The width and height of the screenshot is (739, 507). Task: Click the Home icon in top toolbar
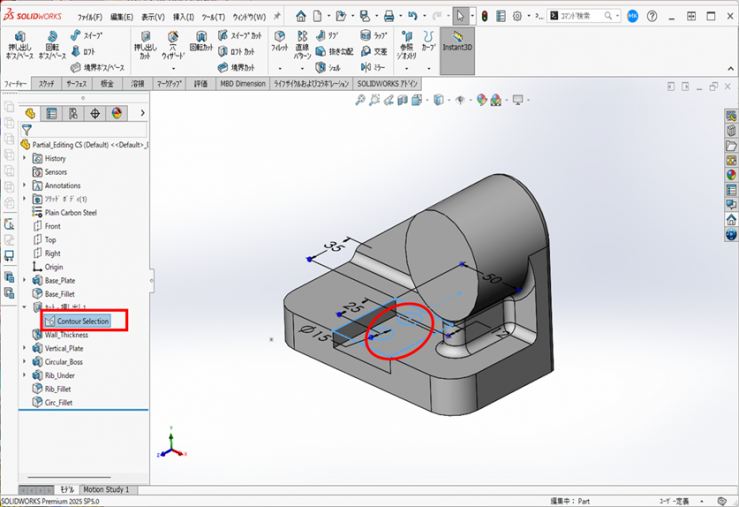[302, 16]
